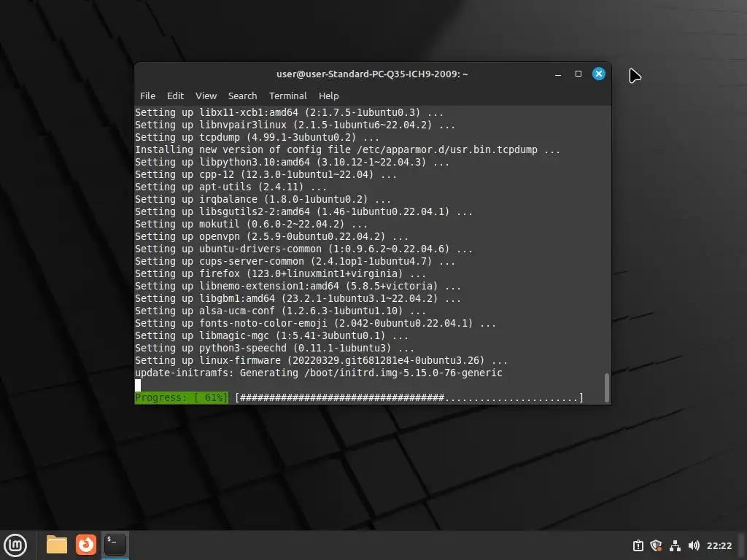747x560 pixels.
Task: Open the Linux Mint start menu
Action: [15, 545]
